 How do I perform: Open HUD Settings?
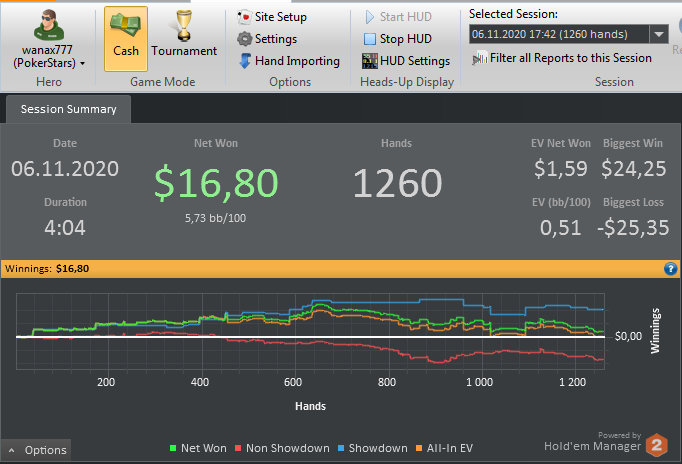pos(406,61)
